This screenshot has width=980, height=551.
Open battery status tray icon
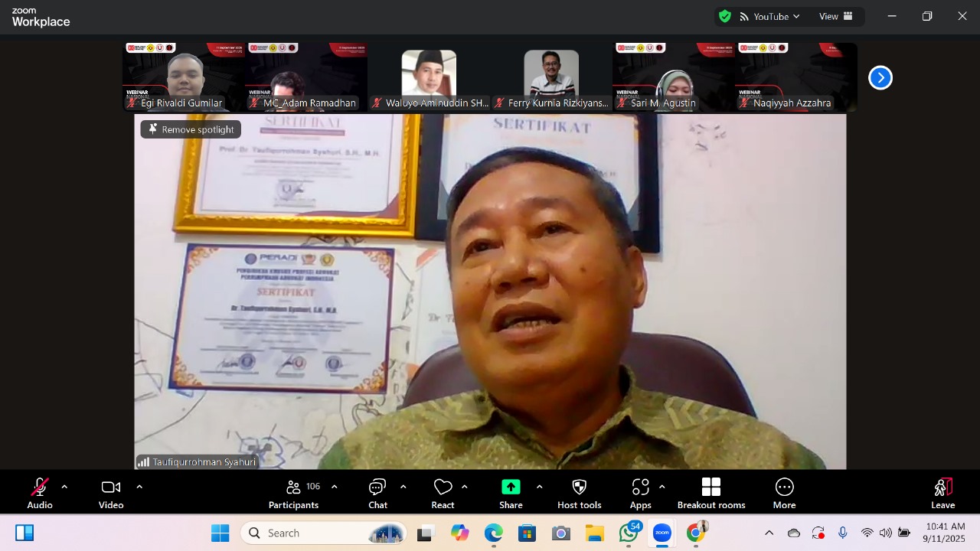(x=904, y=533)
